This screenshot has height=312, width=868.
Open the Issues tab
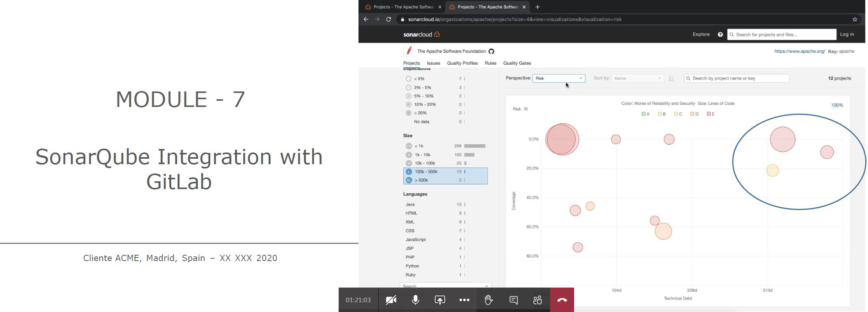433,63
